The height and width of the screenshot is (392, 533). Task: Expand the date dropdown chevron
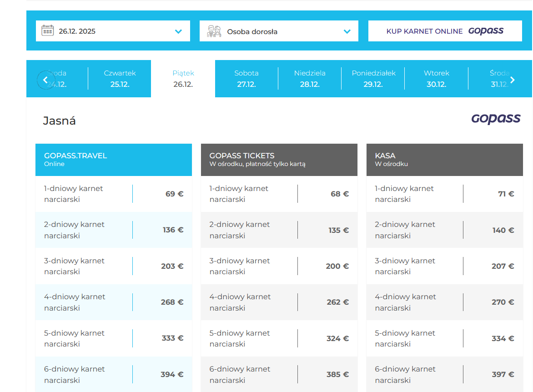click(x=178, y=31)
